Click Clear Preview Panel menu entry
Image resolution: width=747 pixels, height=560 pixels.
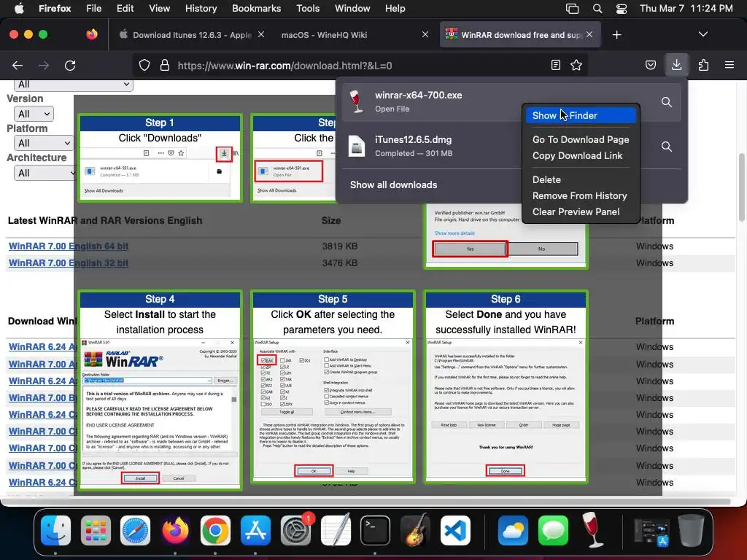[x=581, y=212]
